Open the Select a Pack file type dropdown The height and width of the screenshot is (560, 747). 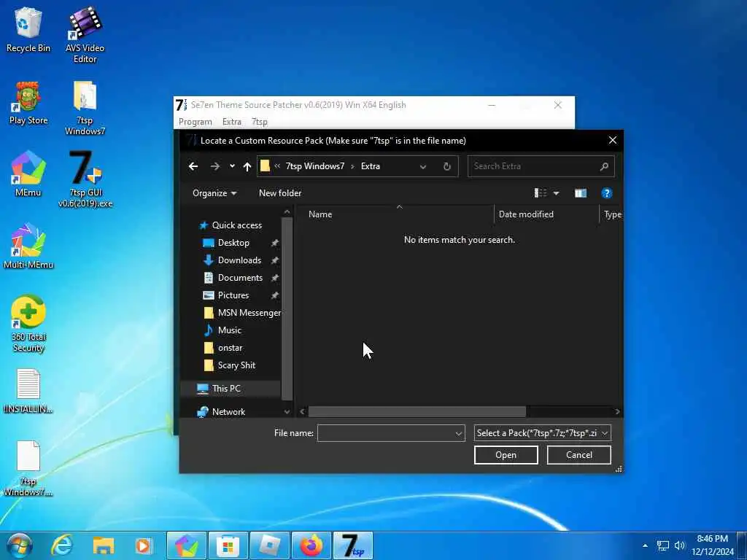click(542, 433)
